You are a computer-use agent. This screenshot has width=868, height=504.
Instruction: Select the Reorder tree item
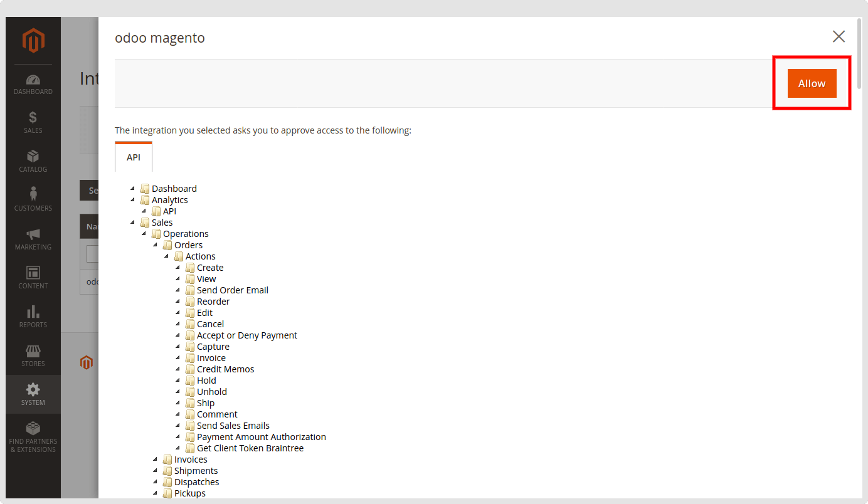click(x=213, y=302)
